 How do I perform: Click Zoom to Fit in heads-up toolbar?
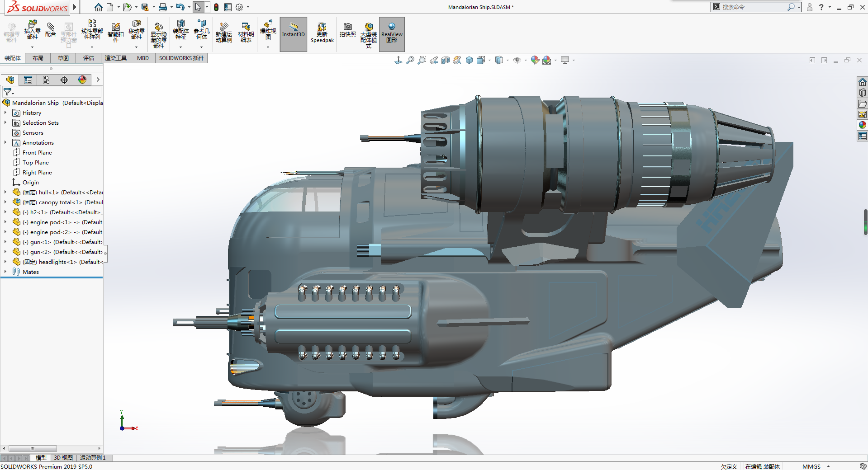[x=410, y=60]
